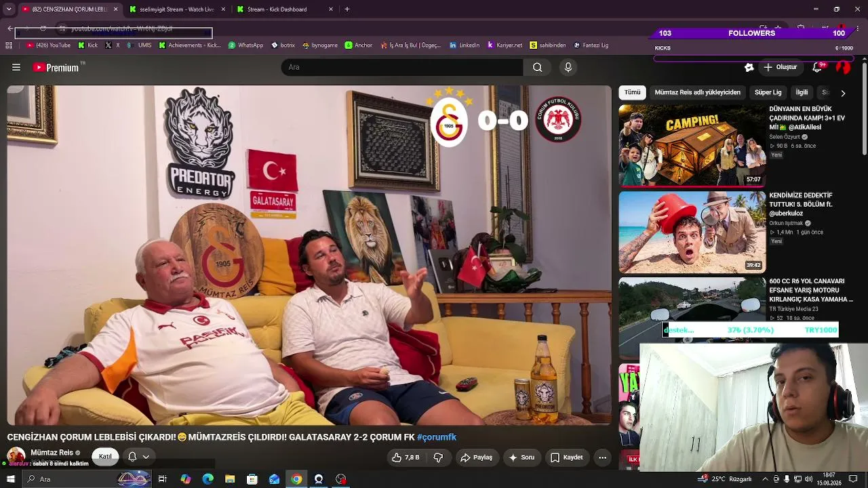The height and width of the screenshot is (488, 868).
Task: Click the search magnifier button
Action: point(537,67)
